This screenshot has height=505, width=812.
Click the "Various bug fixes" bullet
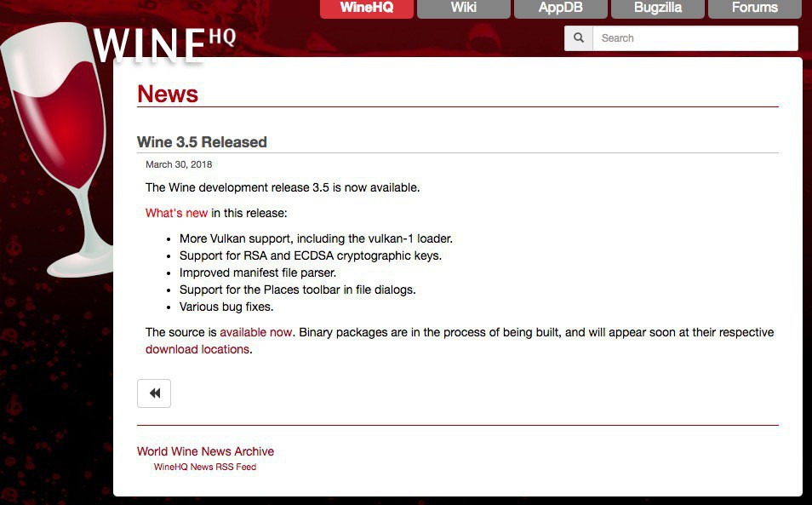pos(226,307)
